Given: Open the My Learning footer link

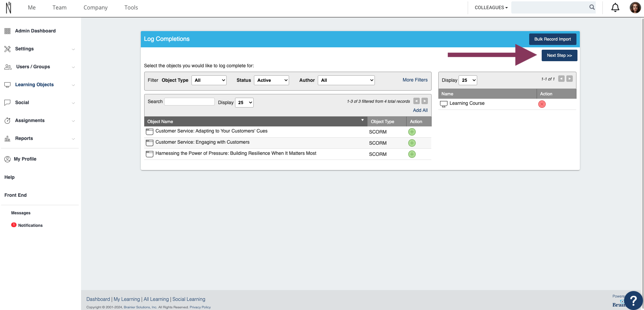Looking at the screenshot, I should pos(127,299).
